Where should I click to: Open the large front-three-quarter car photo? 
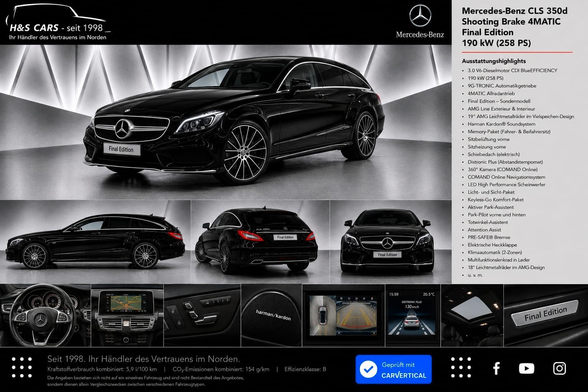coord(226,122)
